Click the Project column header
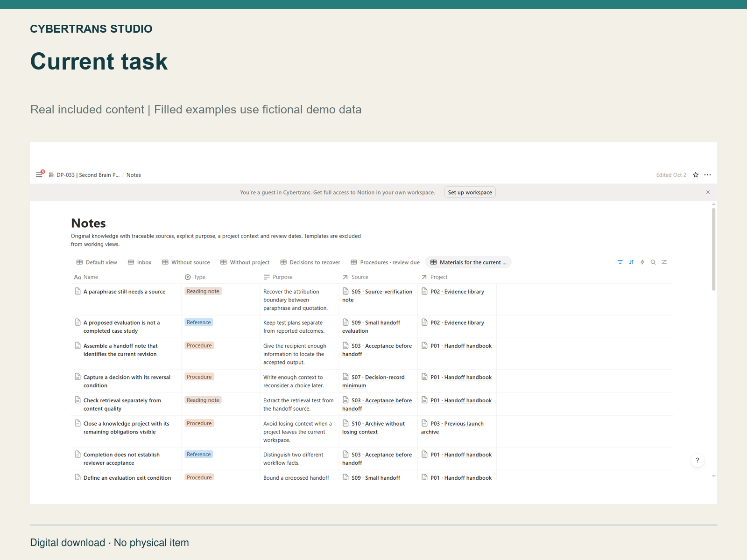This screenshot has height=560, width=747. pyautogui.click(x=434, y=277)
